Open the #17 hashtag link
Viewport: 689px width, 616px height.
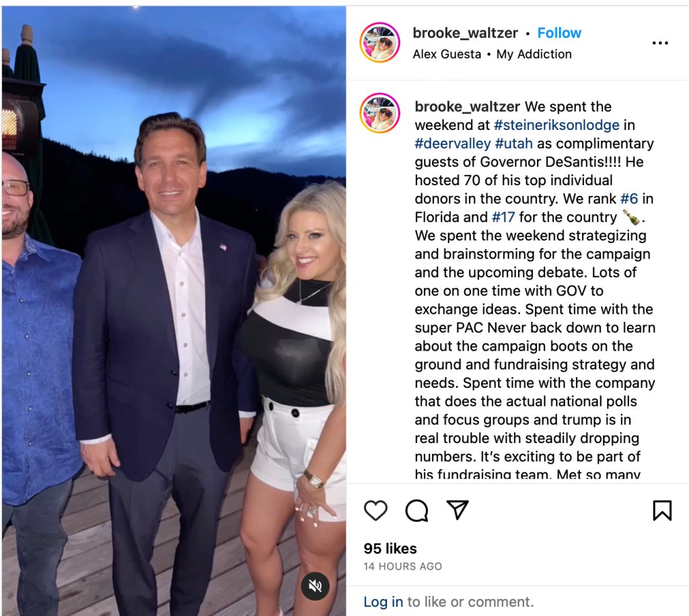(x=503, y=217)
